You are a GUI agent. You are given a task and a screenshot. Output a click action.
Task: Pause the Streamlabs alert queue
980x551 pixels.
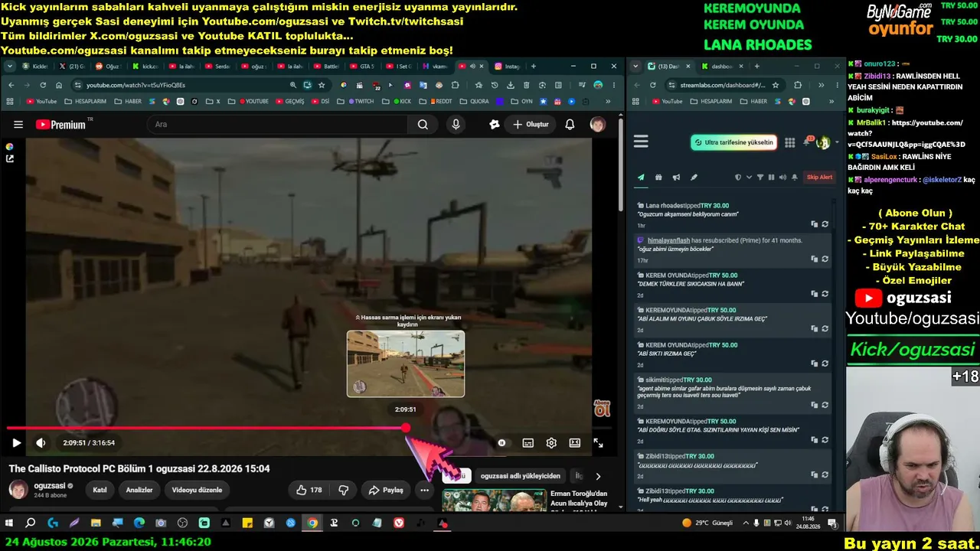(771, 178)
